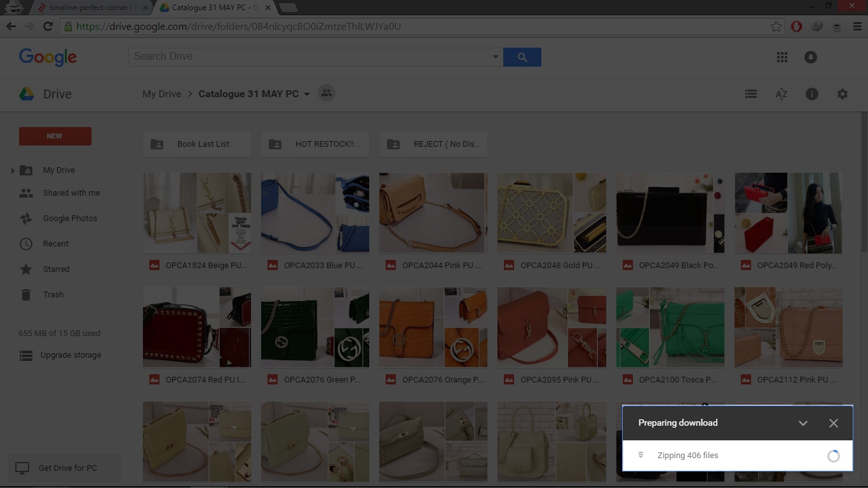
Task: Collapse the Preparing download panel
Action: click(803, 423)
